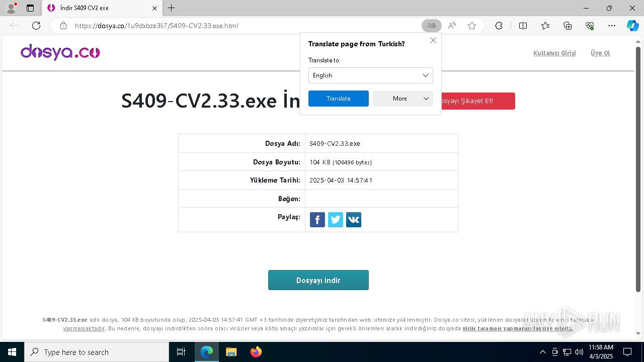Screen dimensions: 644x362
Task: Open Settings and more ellipsis menu
Action: pos(612,26)
